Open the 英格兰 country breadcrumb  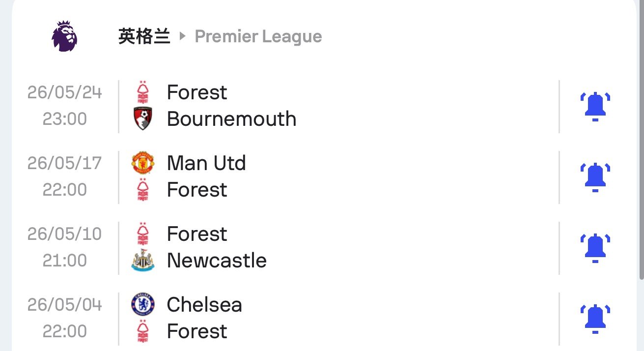pyautogui.click(x=144, y=36)
